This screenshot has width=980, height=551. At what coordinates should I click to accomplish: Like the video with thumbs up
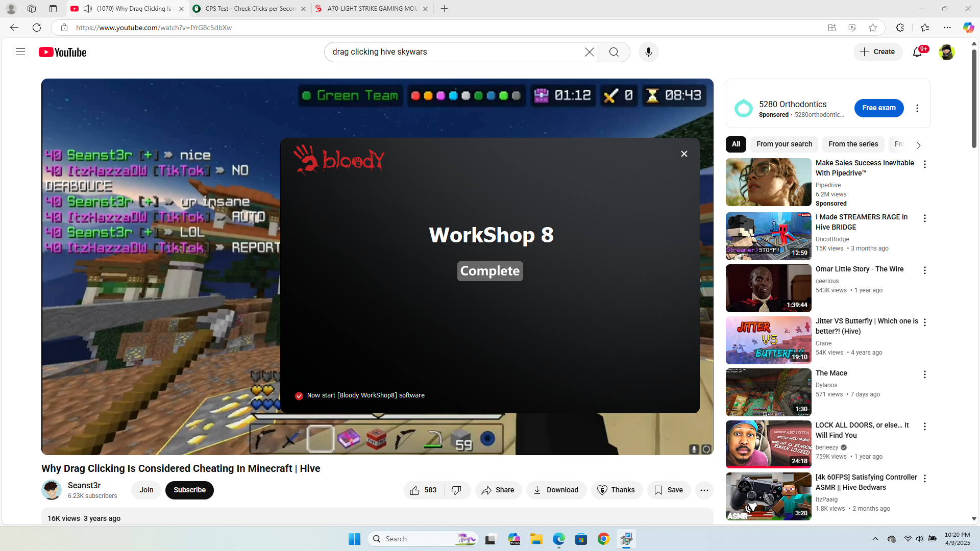click(x=423, y=490)
